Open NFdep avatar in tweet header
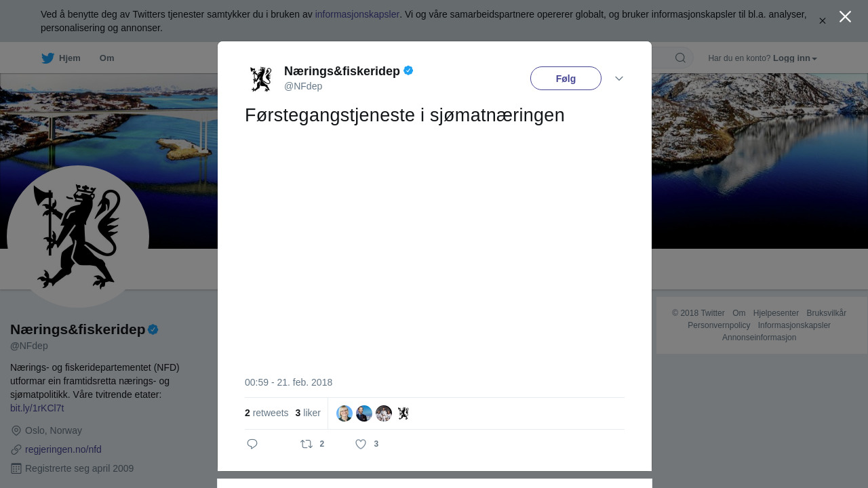This screenshot has height=488, width=868. pos(260,79)
